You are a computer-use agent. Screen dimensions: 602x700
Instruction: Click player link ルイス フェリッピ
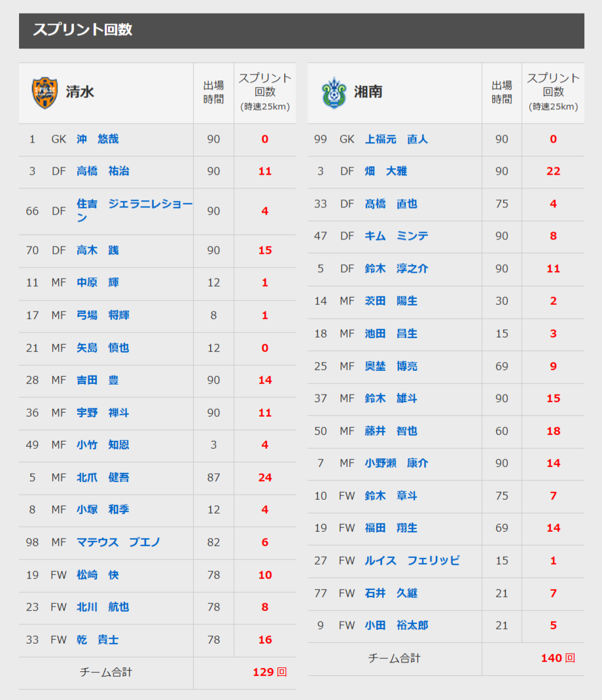(x=412, y=561)
